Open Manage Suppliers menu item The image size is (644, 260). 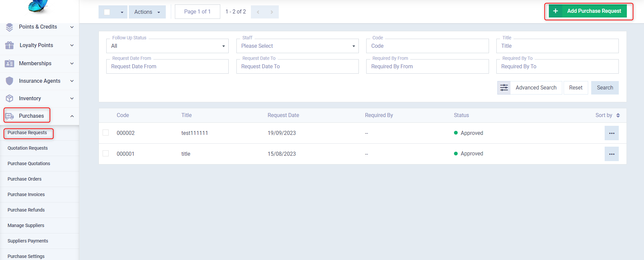click(26, 225)
